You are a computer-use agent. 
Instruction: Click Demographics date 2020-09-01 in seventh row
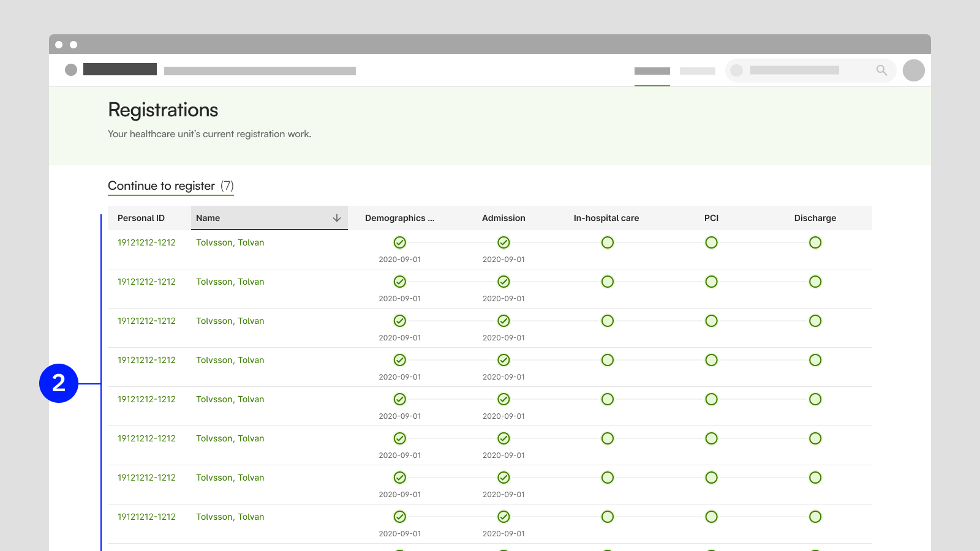click(400, 495)
